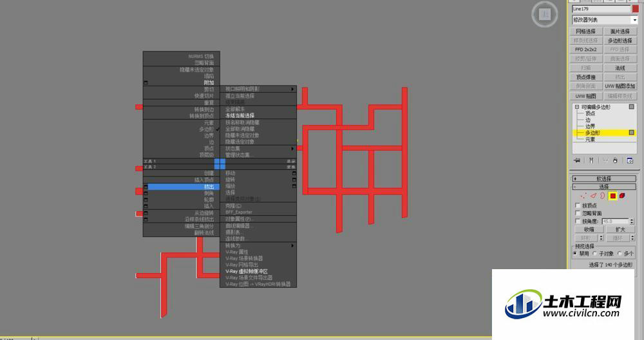
Task: Open Configure Modifier Sets icon
Action: pos(630,160)
